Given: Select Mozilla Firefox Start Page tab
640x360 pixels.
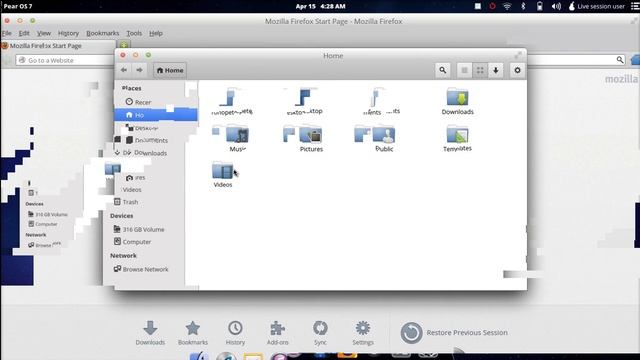Looking at the screenshot, I should pos(58,46).
